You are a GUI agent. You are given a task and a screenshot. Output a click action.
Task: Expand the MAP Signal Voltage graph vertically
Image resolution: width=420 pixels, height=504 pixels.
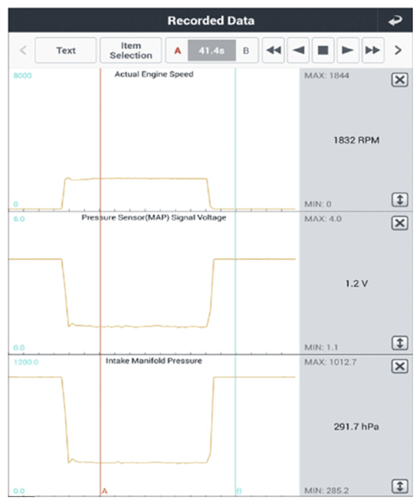(x=400, y=343)
